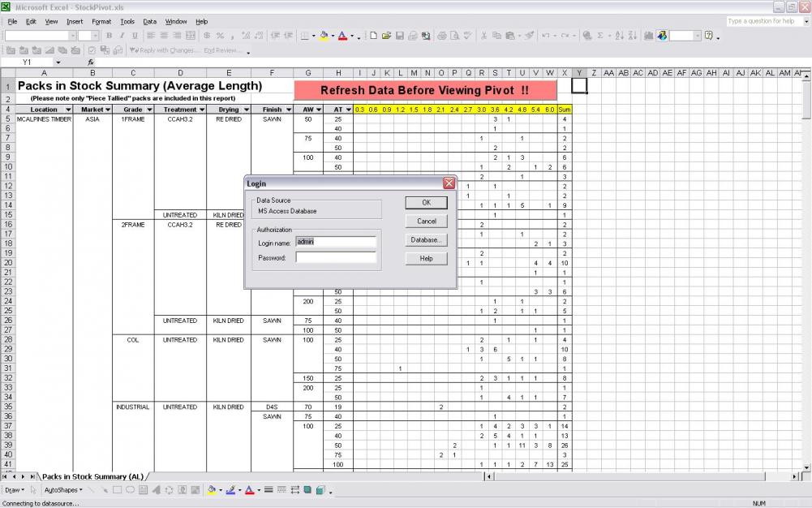Click the AutoSum sigma icon

pyautogui.click(x=600, y=35)
